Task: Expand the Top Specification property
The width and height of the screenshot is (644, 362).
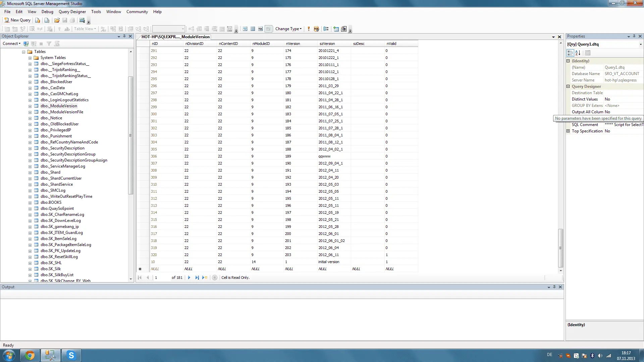Action: coord(568,131)
